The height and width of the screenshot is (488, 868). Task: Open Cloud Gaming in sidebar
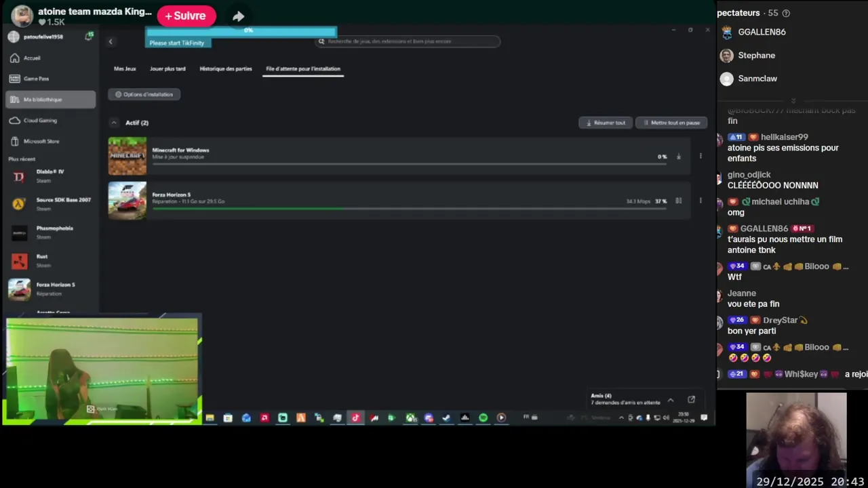pyautogui.click(x=50, y=121)
